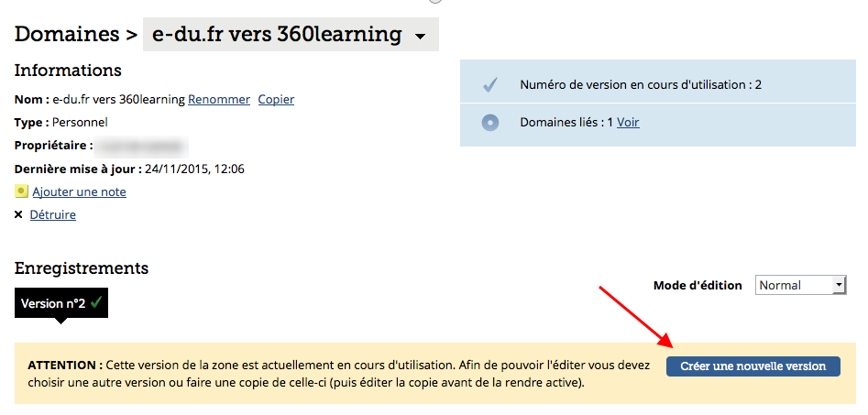Image resolution: width=868 pixels, height=415 pixels.
Task: Click the arrow button of the Normal select
Action: (x=839, y=285)
